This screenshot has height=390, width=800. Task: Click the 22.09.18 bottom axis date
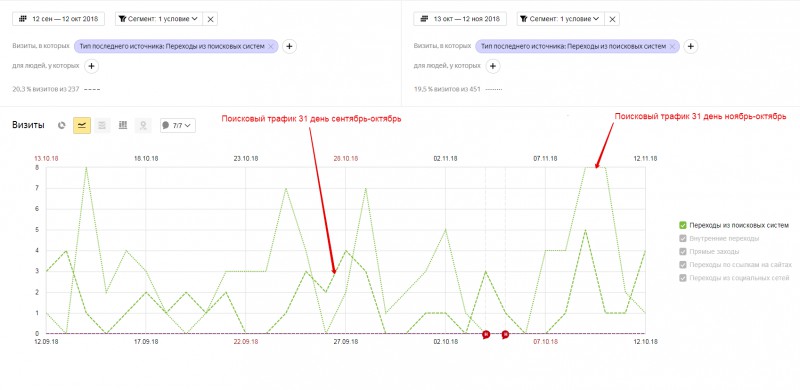(x=246, y=342)
